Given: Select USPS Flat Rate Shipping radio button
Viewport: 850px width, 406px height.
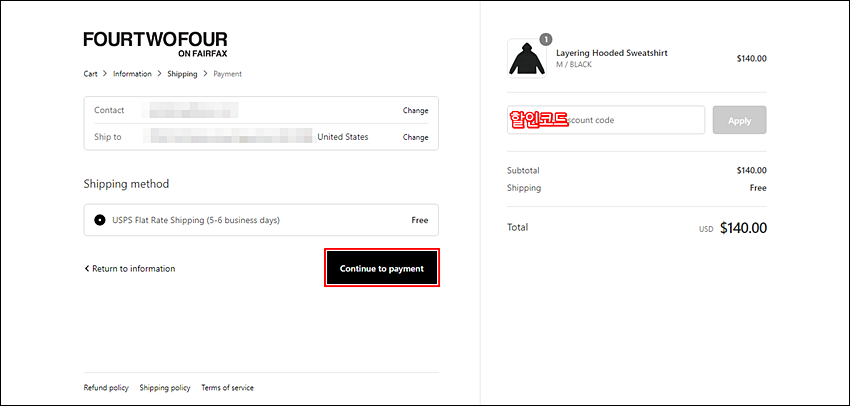Looking at the screenshot, I should [100, 220].
